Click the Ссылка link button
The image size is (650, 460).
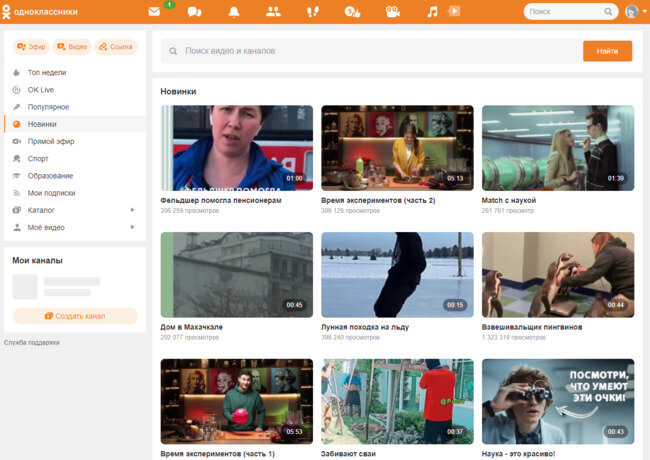(x=116, y=46)
